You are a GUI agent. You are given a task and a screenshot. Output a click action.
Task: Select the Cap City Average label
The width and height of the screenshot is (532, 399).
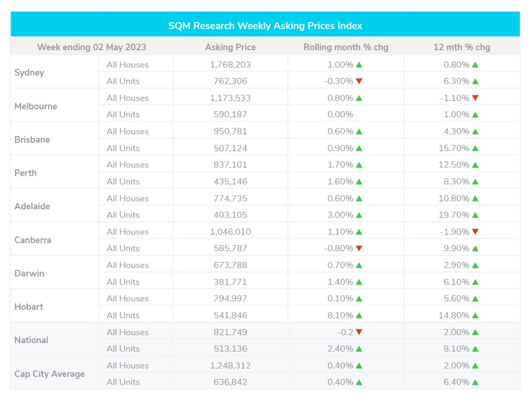[x=50, y=374]
